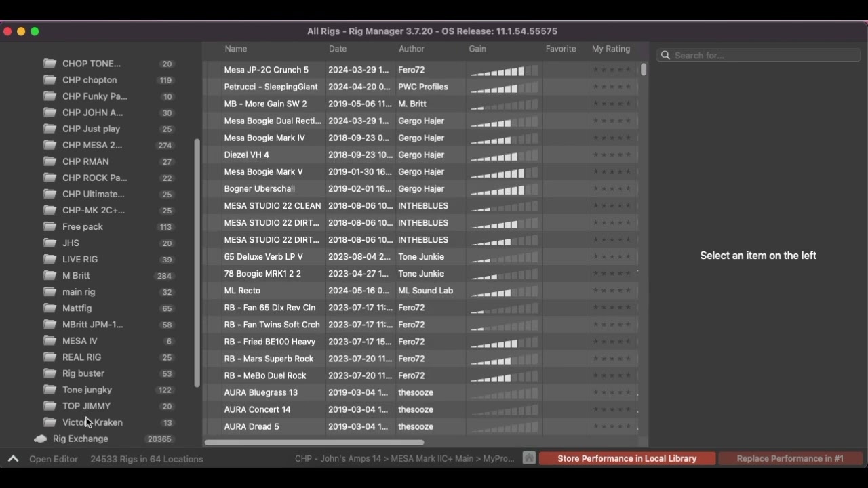Click the folder icon beside CHOP TONE...
The image size is (868, 488).
(x=50, y=64)
